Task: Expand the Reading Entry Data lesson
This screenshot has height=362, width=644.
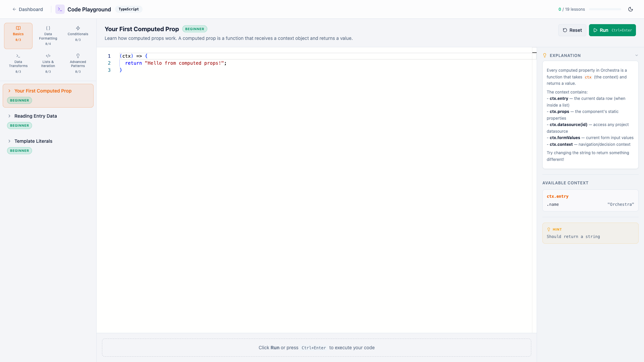Action: [36, 116]
